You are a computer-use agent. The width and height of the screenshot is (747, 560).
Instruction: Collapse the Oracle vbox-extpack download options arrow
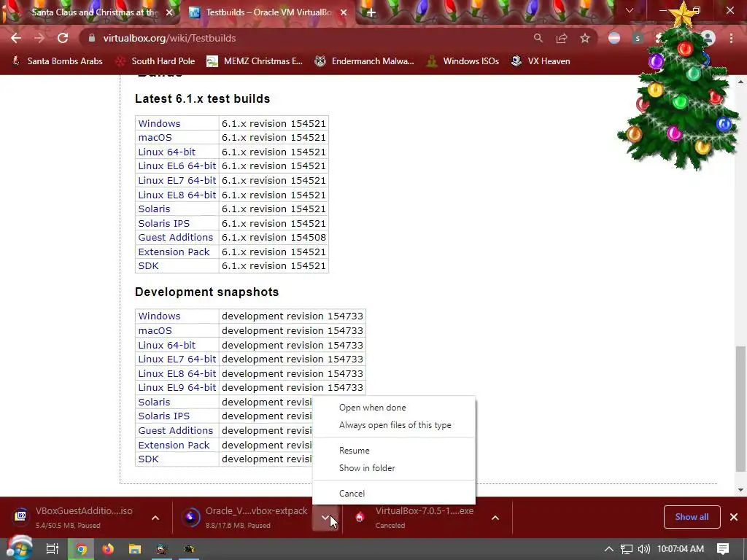coord(325,518)
